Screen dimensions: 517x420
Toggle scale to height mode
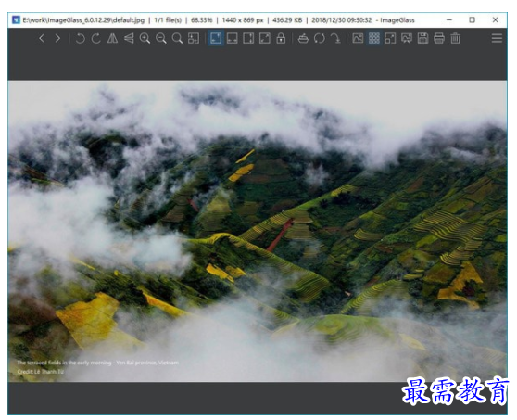pos(248,38)
